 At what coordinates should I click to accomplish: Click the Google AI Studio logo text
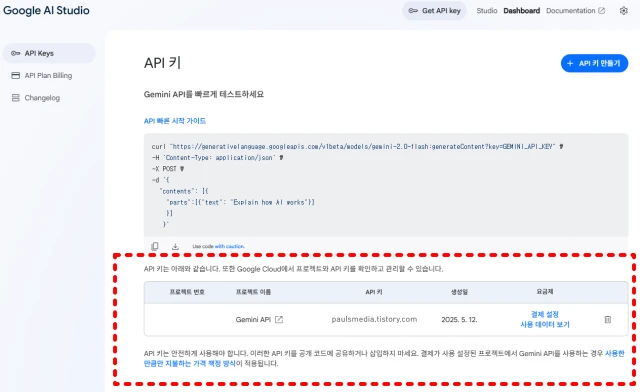tap(46, 11)
